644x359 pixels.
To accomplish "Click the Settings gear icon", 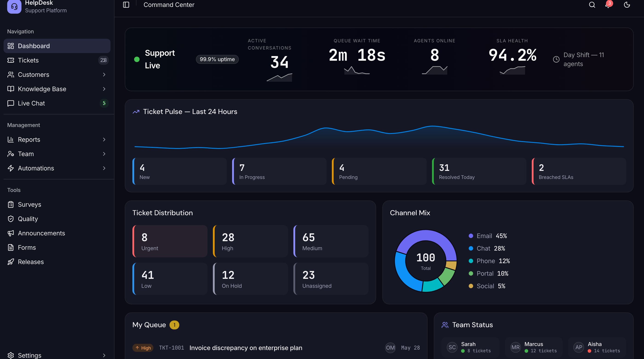I will (x=11, y=355).
